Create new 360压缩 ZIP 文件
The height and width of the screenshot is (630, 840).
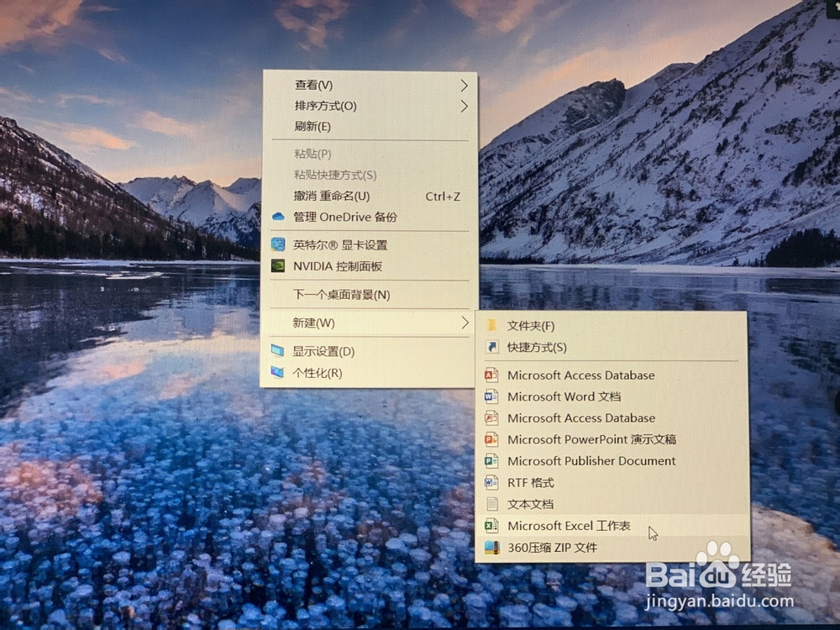pyautogui.click(x=612, y=548)
